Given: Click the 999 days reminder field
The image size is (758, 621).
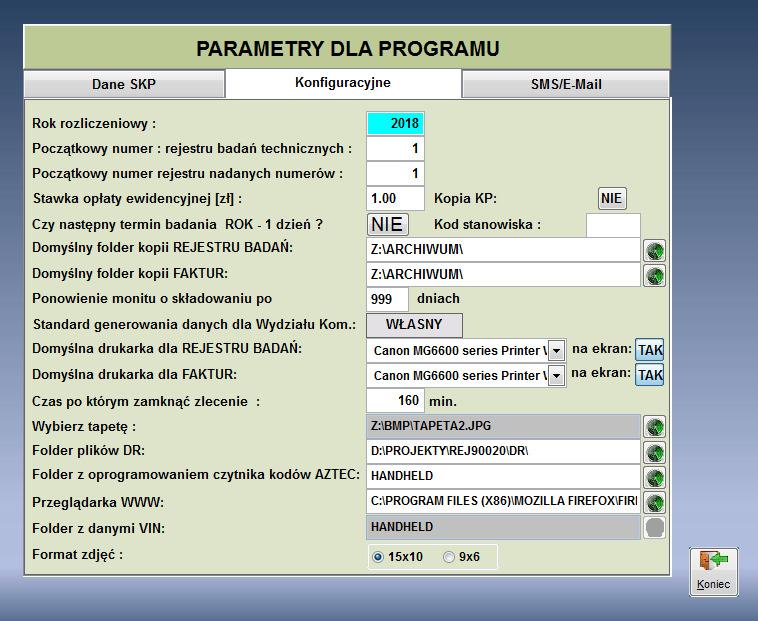Looking at the screenshot, I should click(x=387, y=299).
